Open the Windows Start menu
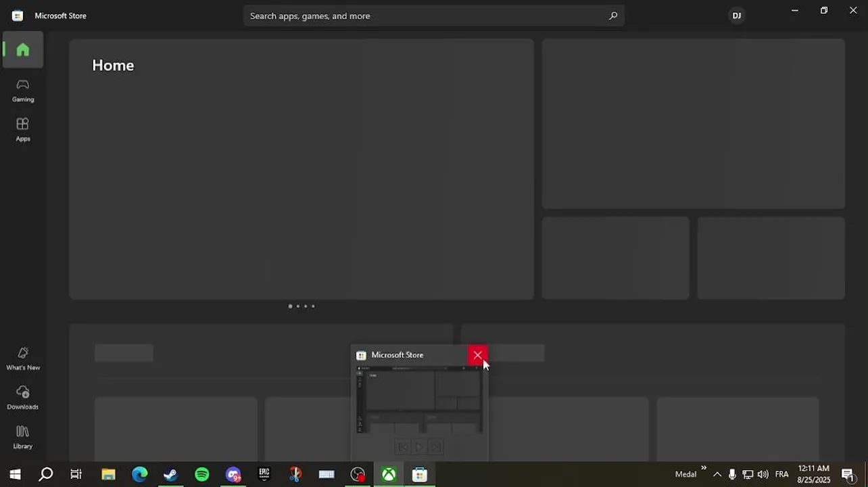868x487 pixels. 15,475
